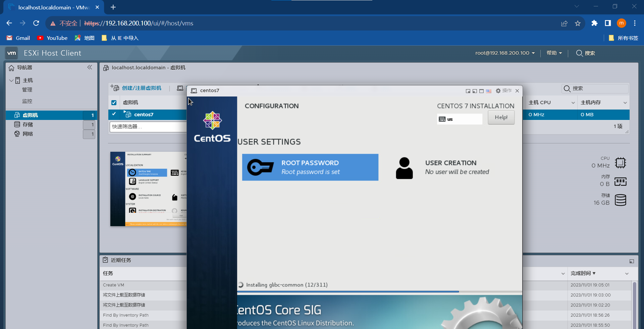
Task: Click the installation progress bar
Action: (x=380, y=292)
